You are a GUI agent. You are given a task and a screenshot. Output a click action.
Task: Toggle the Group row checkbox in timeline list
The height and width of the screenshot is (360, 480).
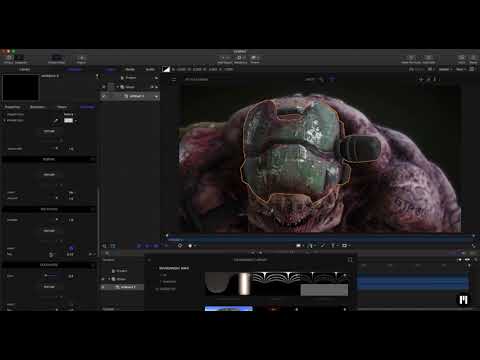(103, 279)
